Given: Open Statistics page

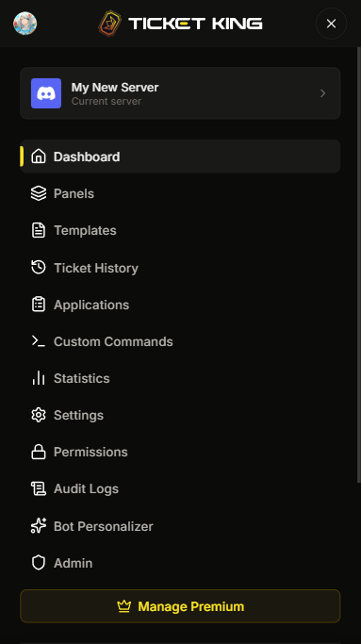Looking at the screenshot, I should pos(180,378).
